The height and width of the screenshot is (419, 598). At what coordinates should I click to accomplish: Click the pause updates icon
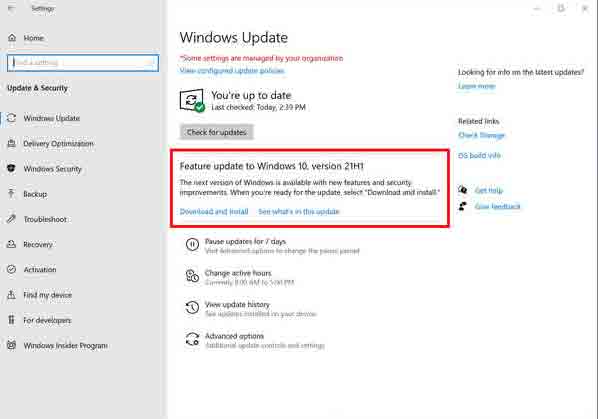[x=192, y=244]
